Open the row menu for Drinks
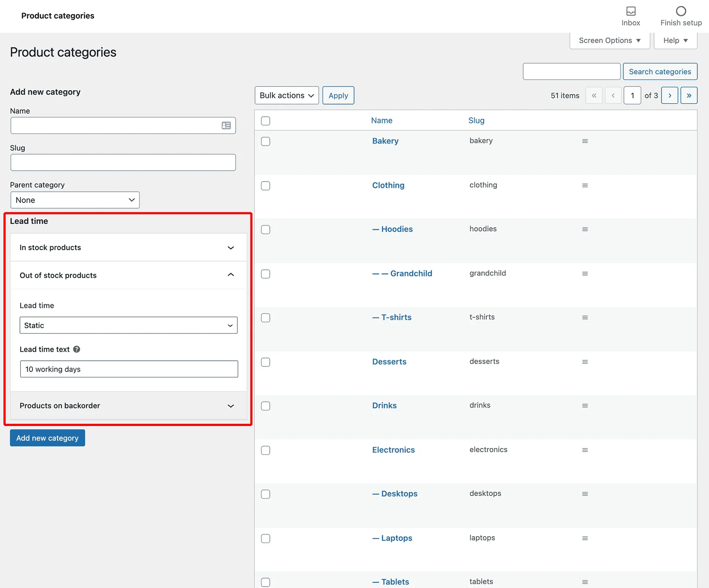709x588 pixels. click(585, 406)
